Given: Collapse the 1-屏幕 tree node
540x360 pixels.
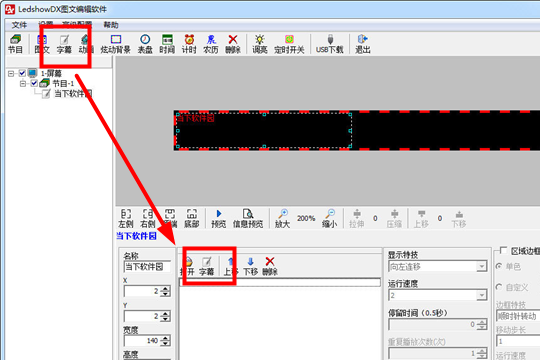Looking at the screenshot, I should [11, 73].
